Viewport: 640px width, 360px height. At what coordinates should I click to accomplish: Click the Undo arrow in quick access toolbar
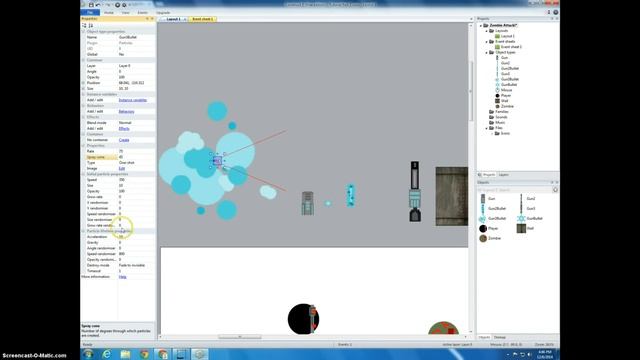pyautogui.click(x=98, y=5)
